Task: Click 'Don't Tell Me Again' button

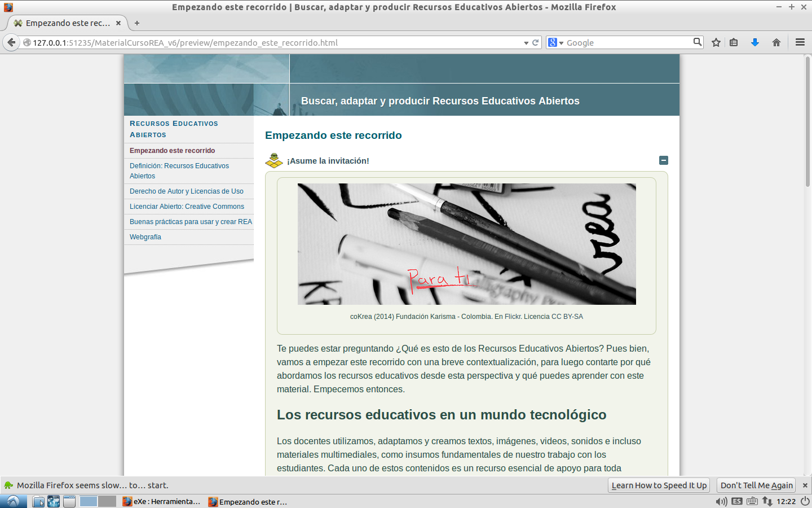Action: tap(756, 485)
